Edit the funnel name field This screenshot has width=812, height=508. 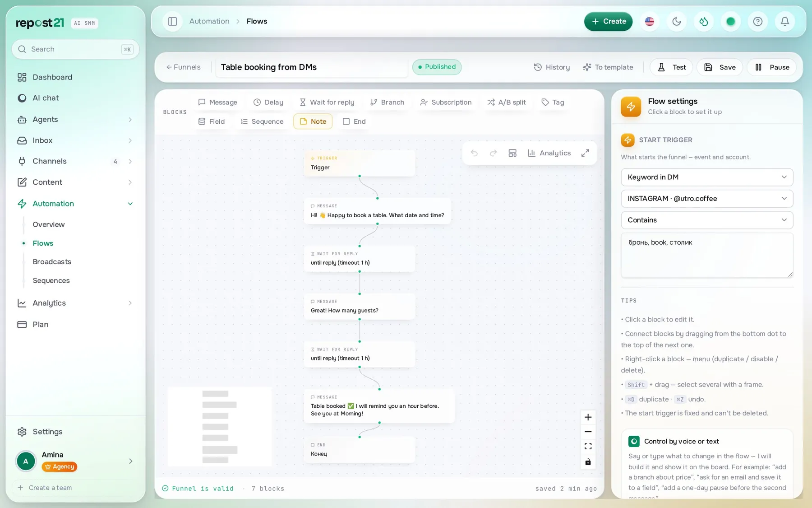pyautogui.click(x=311, y=67)
